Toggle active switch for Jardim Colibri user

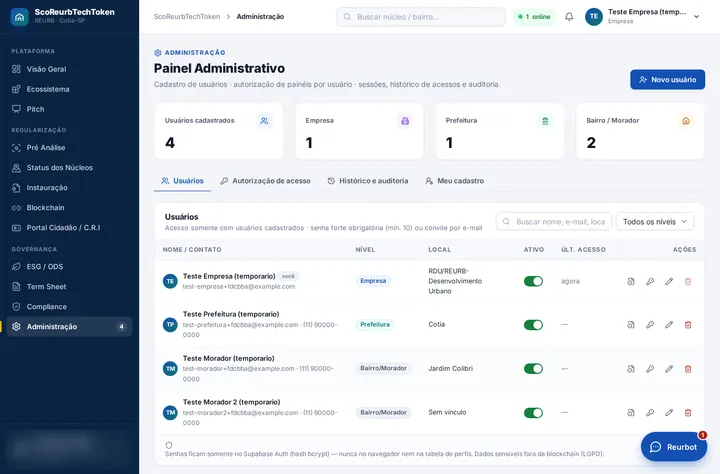click(533, 368)
